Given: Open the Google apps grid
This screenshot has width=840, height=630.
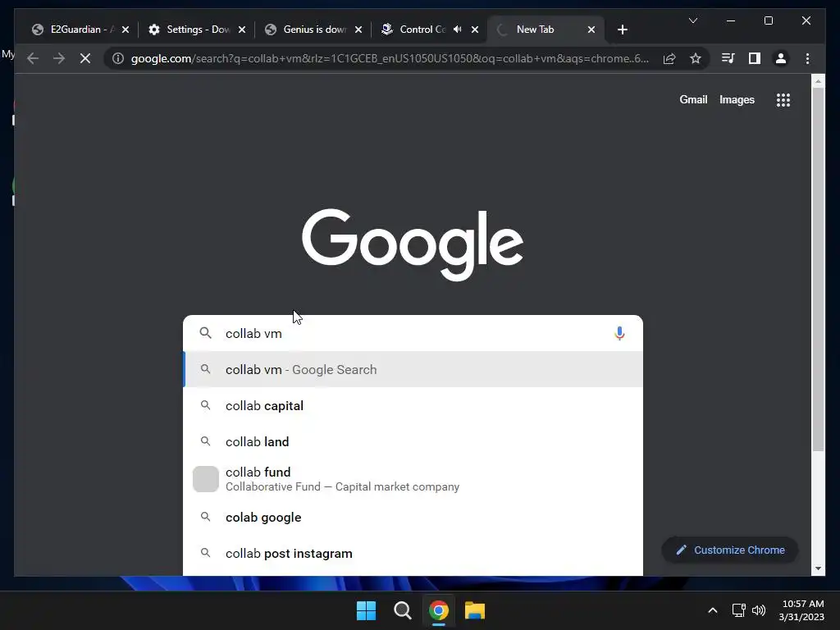Looking at the screenshot, I should pyautogui.click(x=783, y=99).
